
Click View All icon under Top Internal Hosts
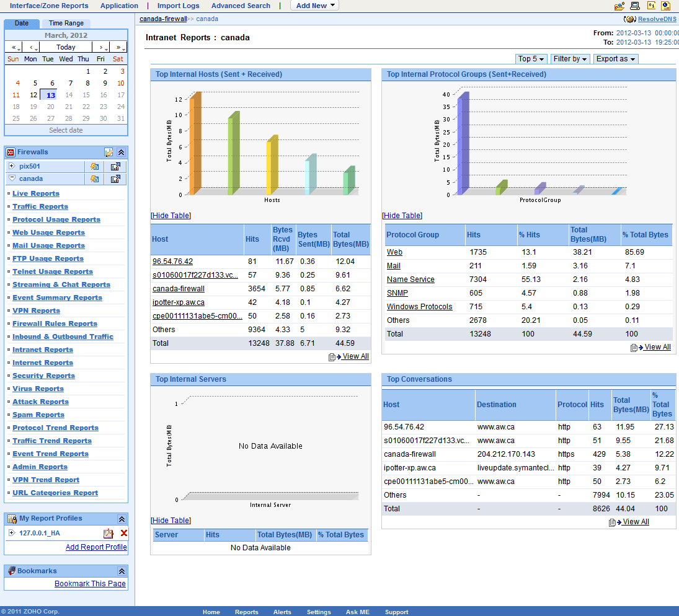point(334,357)
